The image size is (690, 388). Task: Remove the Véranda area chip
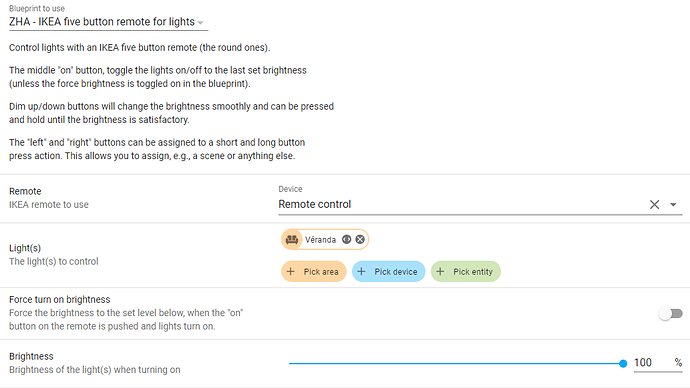pos(360,239)
